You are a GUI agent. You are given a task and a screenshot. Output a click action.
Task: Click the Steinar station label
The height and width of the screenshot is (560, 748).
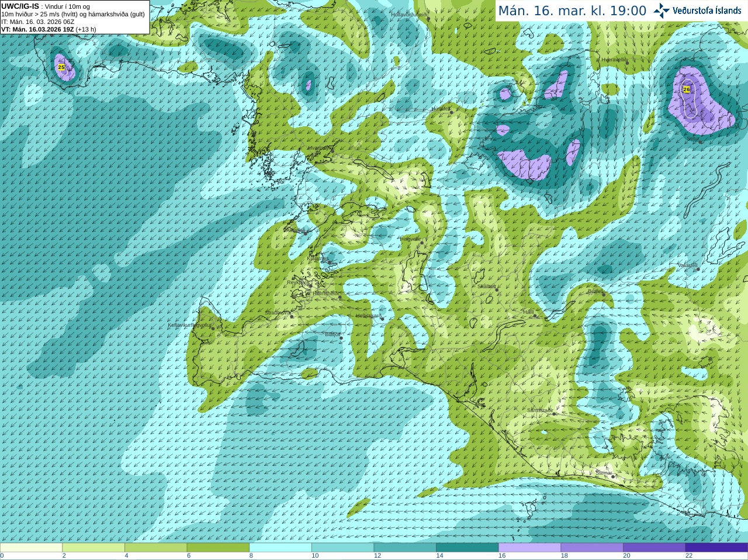pos(604,473)
